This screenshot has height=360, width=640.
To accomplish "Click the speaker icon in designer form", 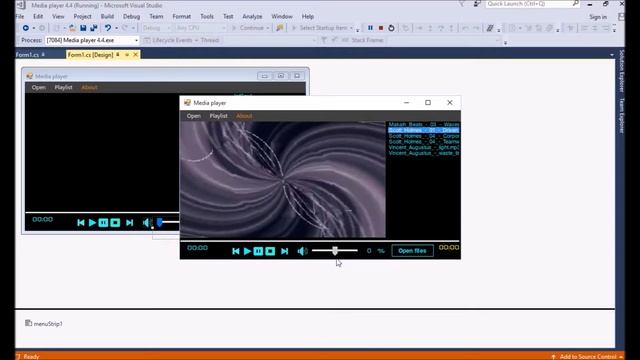I will point(147,222).
